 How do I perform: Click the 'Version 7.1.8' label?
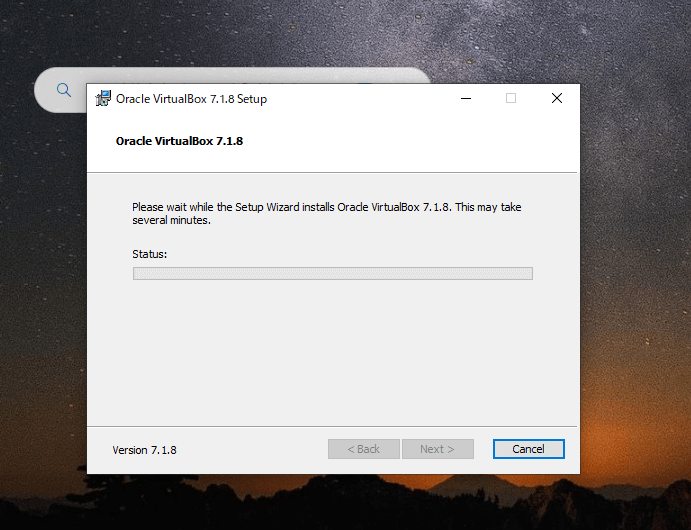coord(145,450)
